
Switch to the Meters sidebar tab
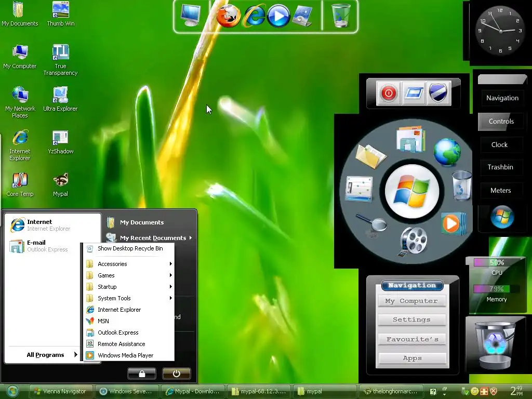pyautogui.click(x=500, y=190)
